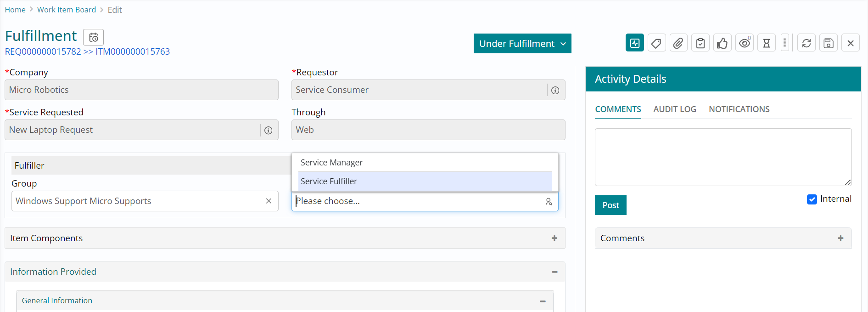The height and width of the screenshot is (312, 868).
Task: Toggle the Internal checkbox
Action: pos(812,199)
